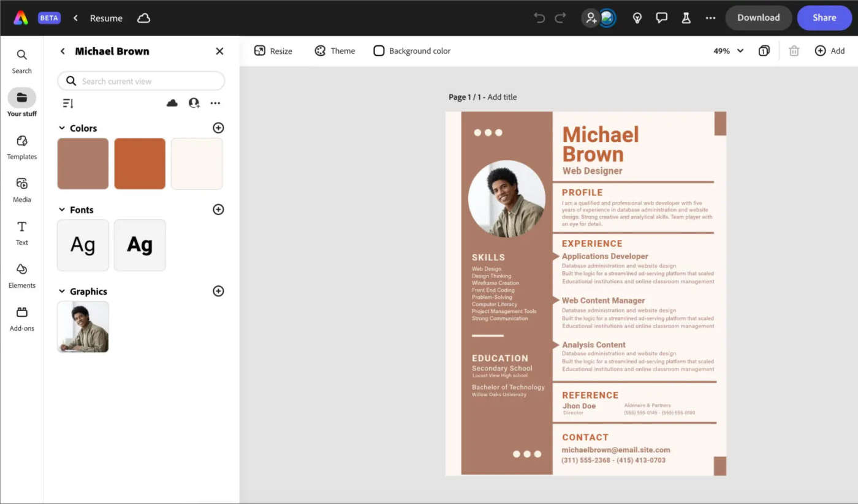The width and height of the screenshot is (858, 504).
Task: Click the Share button
Action: click(824, 18)
